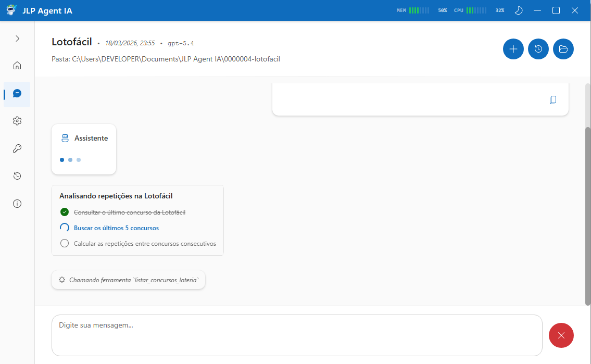This screenshot has height=364, width=591.
Task: Open the Home page icon
Action: (x=17, y=66)
